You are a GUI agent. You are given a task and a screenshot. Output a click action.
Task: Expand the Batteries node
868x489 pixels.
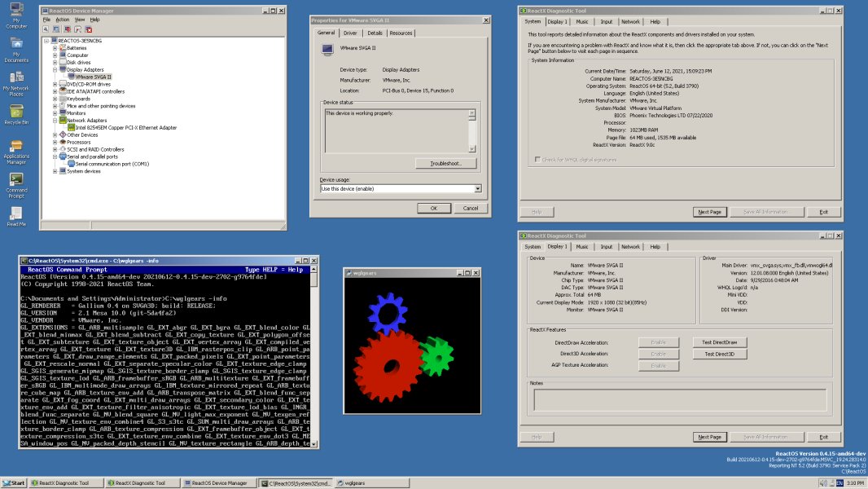[55, 48]
